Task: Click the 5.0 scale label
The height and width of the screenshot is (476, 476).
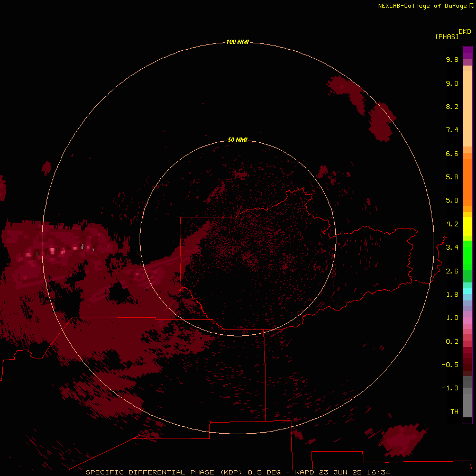Action: click(452, 200)
